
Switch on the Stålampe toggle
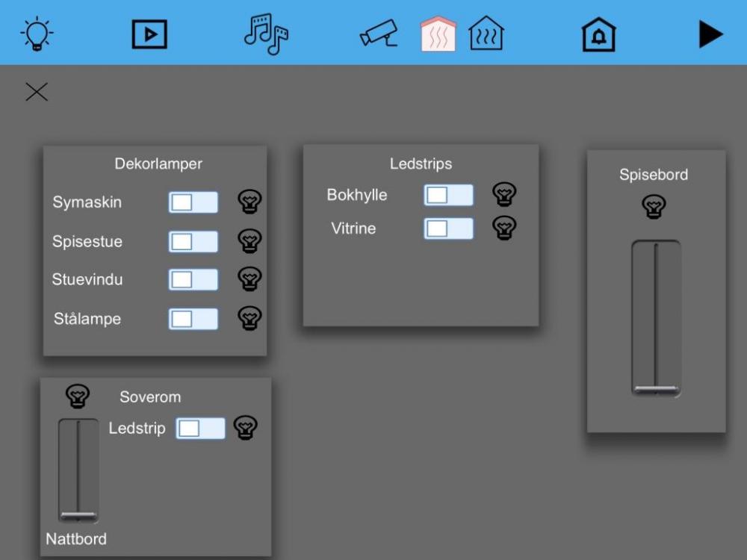coord(193,319)
